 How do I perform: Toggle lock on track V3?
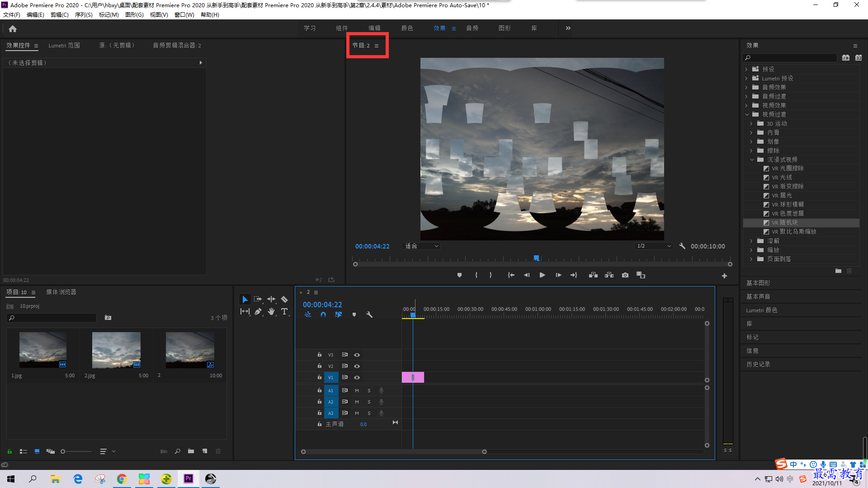[x=319, y=355]
